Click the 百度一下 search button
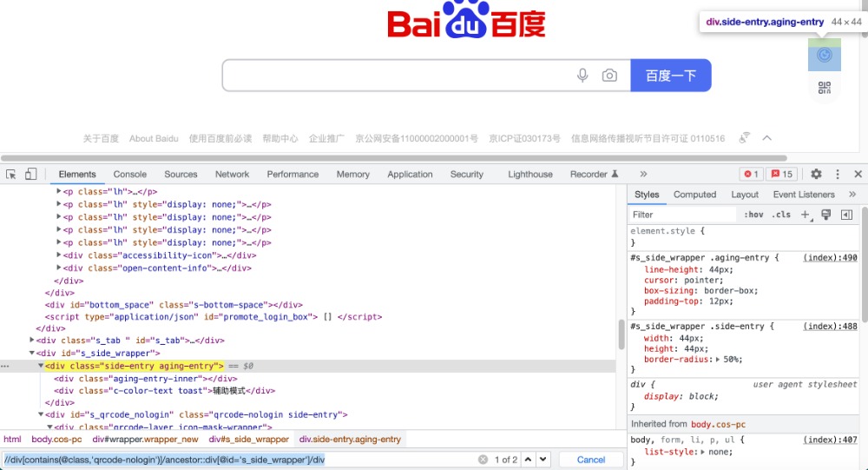Screen dimensions: 868x470 click(670, 76)
